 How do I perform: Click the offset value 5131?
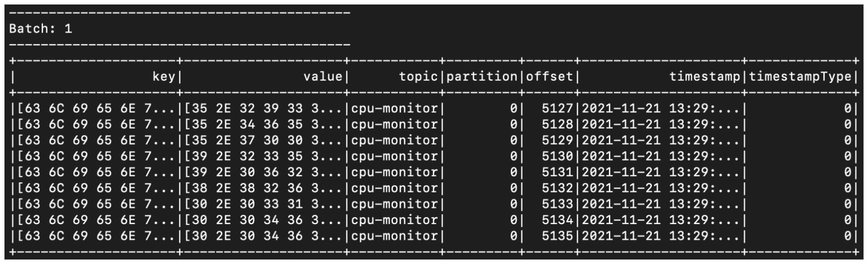coord(557,173)
